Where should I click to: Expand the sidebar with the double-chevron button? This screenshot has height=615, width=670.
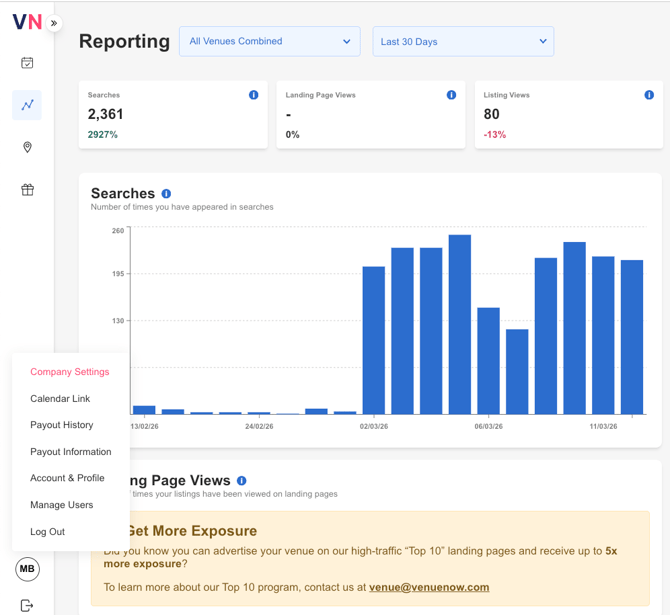[54, 23]
